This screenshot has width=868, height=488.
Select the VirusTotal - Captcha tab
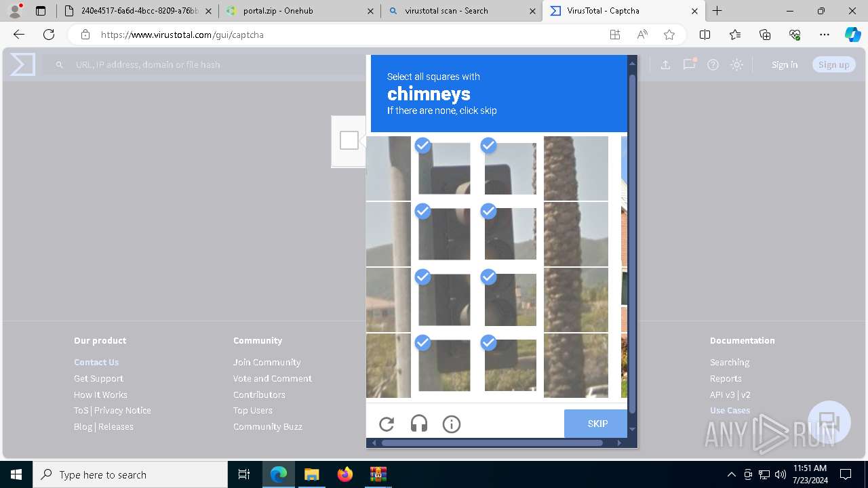tap(624, 11)
